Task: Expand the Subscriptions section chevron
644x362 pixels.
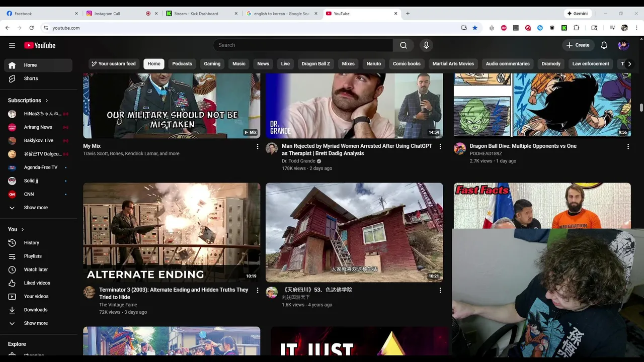Action: tap(47, 101)
